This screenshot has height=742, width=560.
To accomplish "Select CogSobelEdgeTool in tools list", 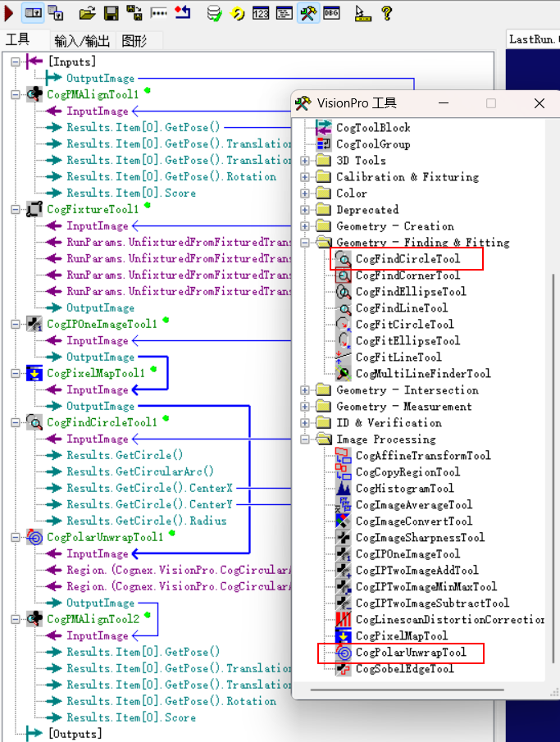I will pyautogui.click(x=405, y=669).
